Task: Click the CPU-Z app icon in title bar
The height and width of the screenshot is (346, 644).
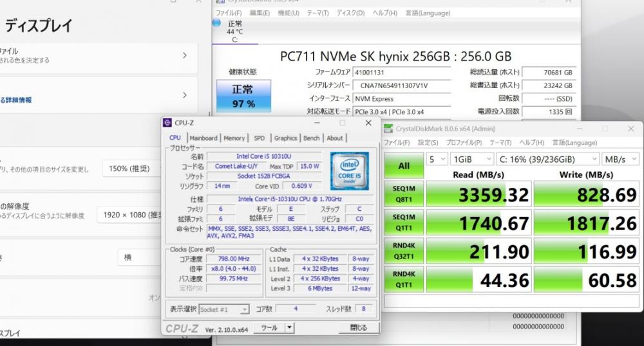Action: point(167,123)
